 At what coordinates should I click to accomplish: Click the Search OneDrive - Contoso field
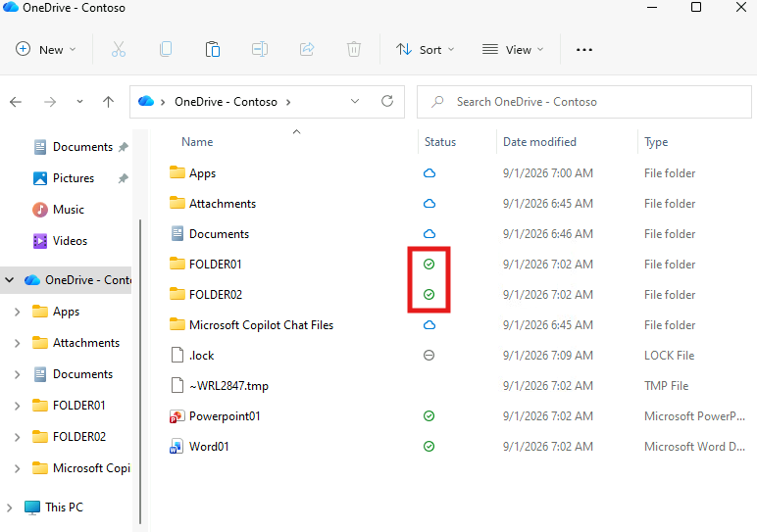[584, 102]
